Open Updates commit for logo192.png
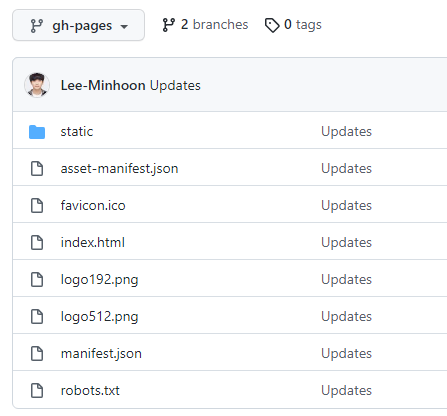Image resolution: width=447 pixels, height=416 pixels. point(346,280)
